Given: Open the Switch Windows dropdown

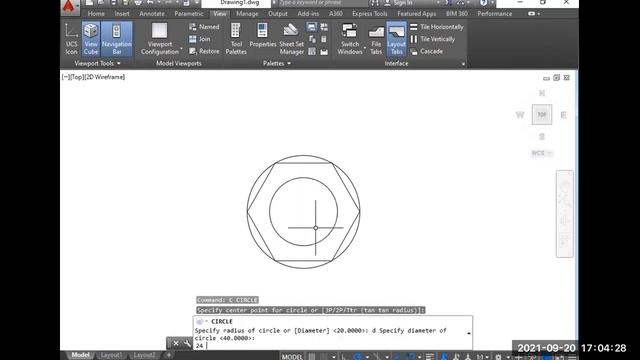Looking at the screenshot, I should 350,39.
